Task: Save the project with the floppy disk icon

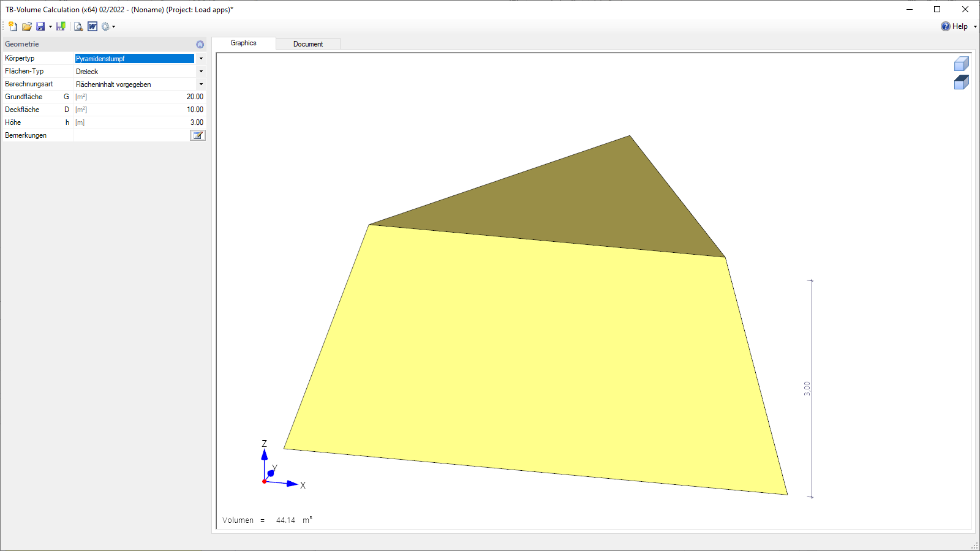Action: [40, 26]
